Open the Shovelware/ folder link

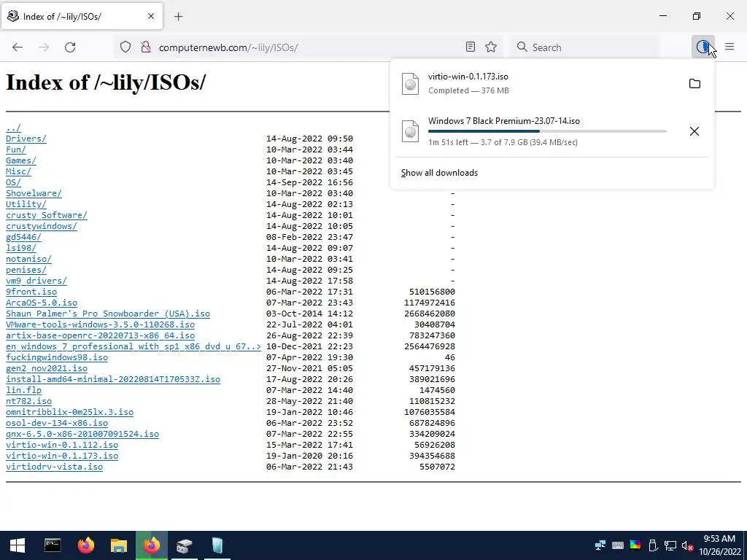(34, 193)
